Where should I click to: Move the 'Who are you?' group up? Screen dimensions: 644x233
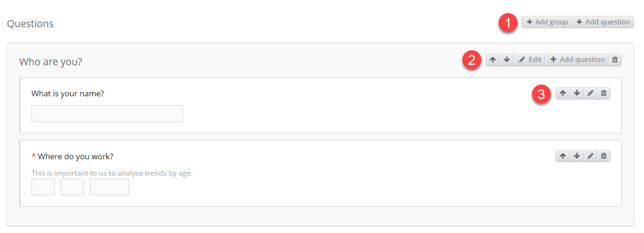point(493,60)
